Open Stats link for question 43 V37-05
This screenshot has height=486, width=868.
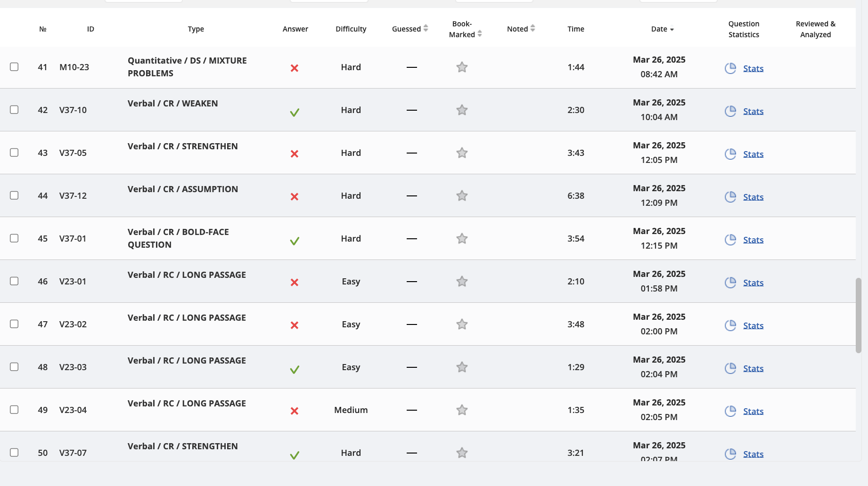pos(753,154)
